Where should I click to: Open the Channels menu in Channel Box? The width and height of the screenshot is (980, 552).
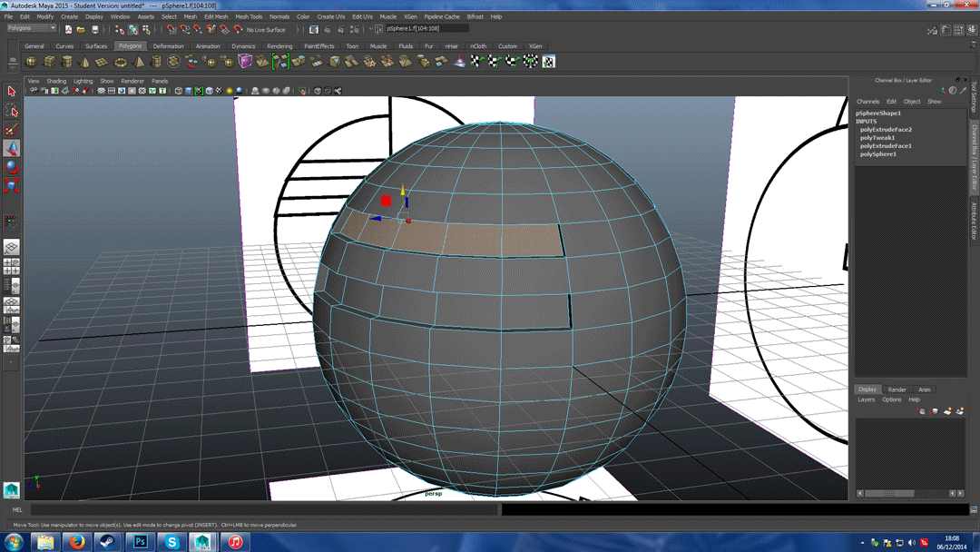point(867,102)
